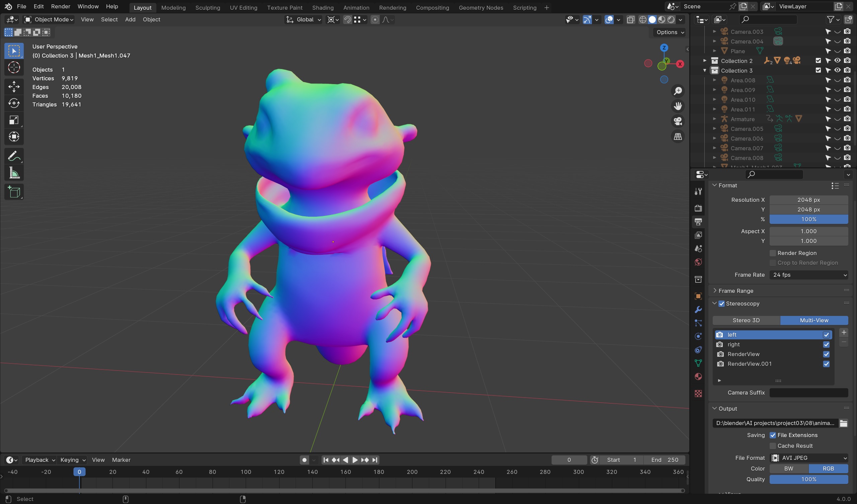Image resolution: width=857 pixels, height=504 pixels.
Task: Disable the left view checkbox
Action: tap(827, 335)
